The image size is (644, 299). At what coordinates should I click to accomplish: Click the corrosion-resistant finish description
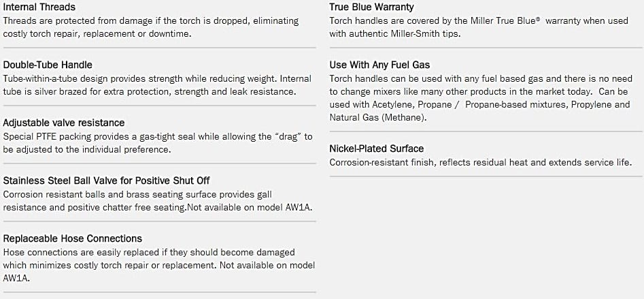pos(481,163)
